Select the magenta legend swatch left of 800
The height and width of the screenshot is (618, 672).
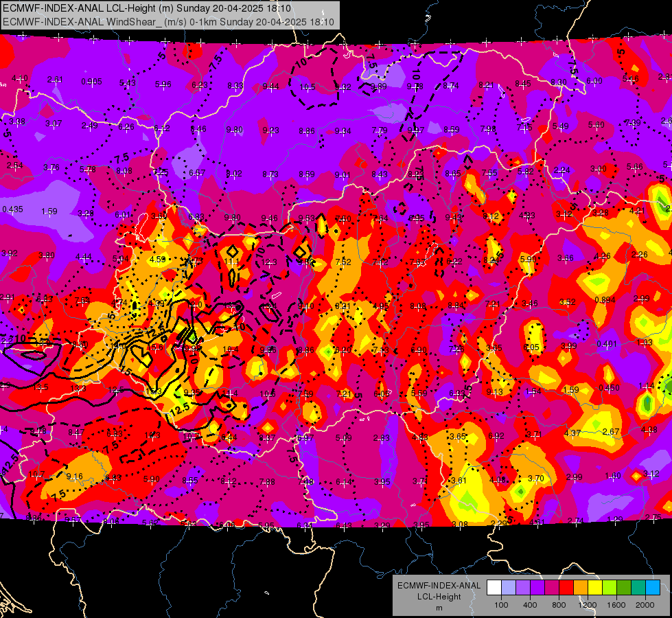[x=552, y=587]
